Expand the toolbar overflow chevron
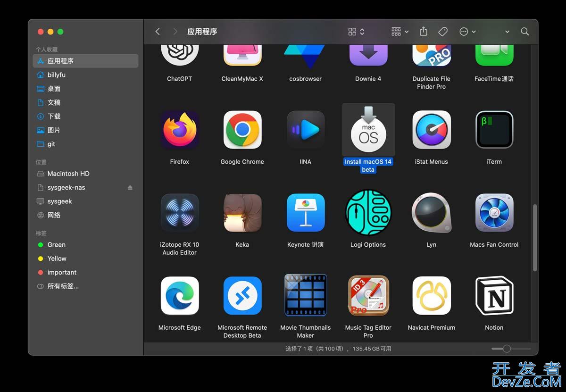 click(x=507, y=32)
